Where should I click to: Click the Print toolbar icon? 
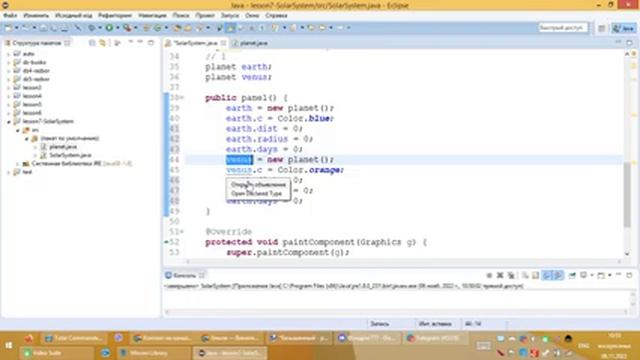[x=65, y=28]
